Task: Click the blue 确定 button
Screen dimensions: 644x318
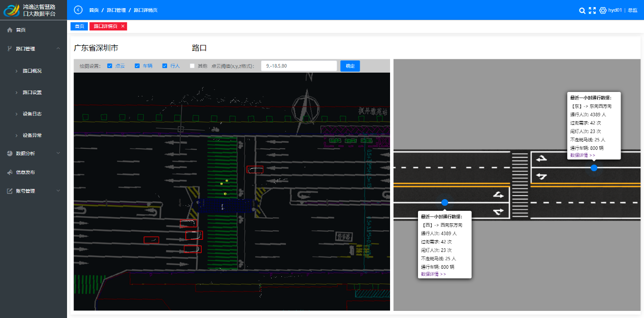Action: (350, 66)
